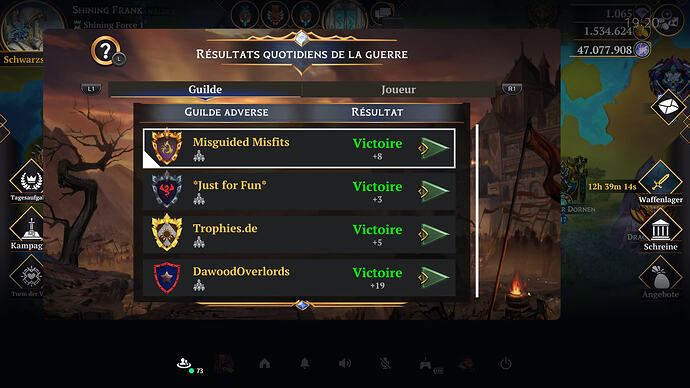Click the results list vertical scrollbar
Image resolution: width=690 pixels, height=388 pixels.
477,211
